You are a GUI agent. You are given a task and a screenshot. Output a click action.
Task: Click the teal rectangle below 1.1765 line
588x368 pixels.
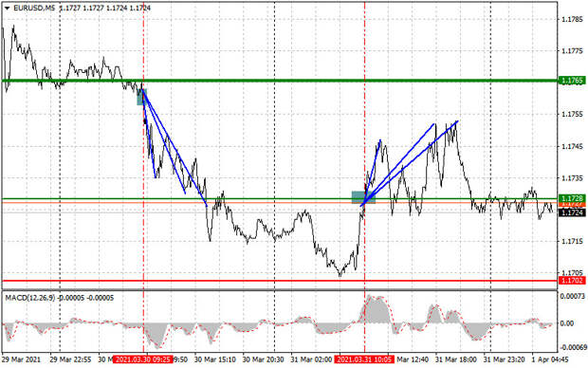pyautogui.click(x=141, y=97)
